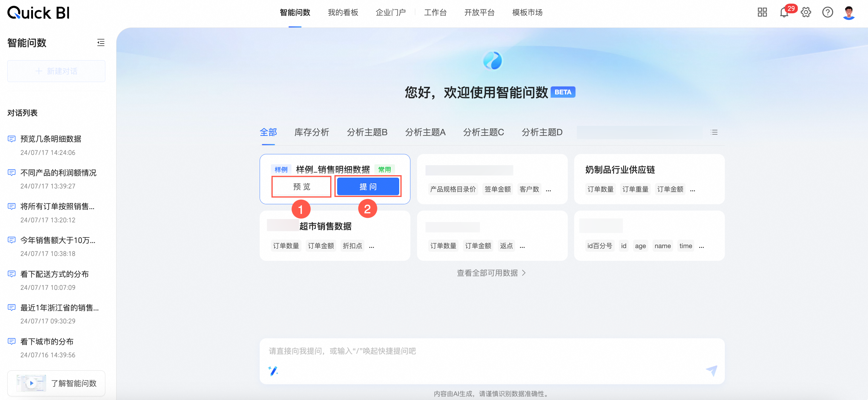Open the settings gear icon

pyautogui.click(x=806, y=12)
